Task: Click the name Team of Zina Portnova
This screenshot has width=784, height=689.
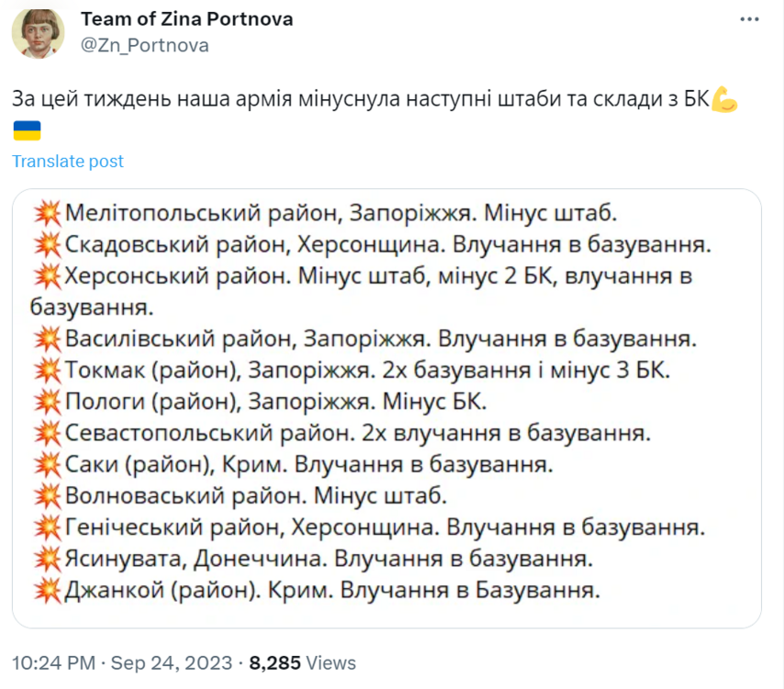Action: tap(186, 17)
